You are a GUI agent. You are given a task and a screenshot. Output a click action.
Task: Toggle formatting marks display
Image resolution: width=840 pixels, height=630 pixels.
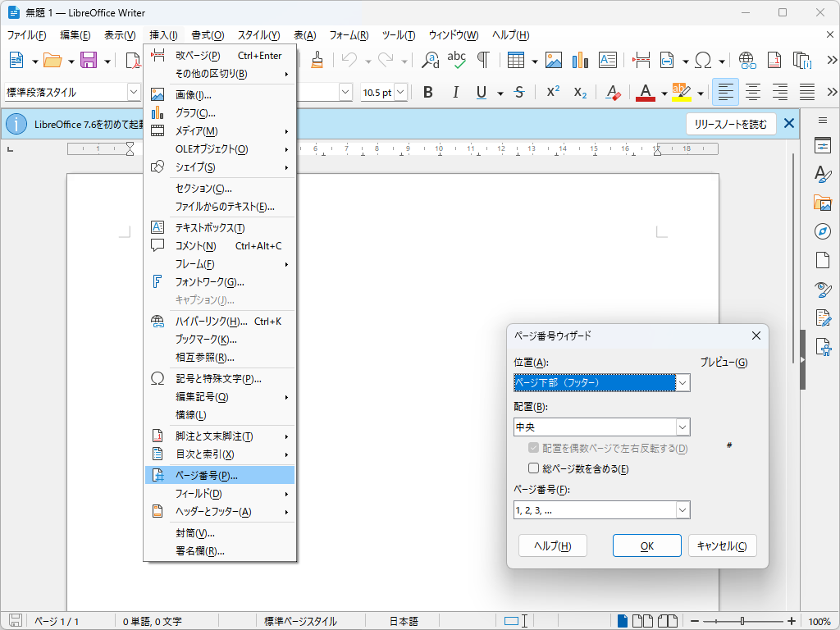click(485, 60)
